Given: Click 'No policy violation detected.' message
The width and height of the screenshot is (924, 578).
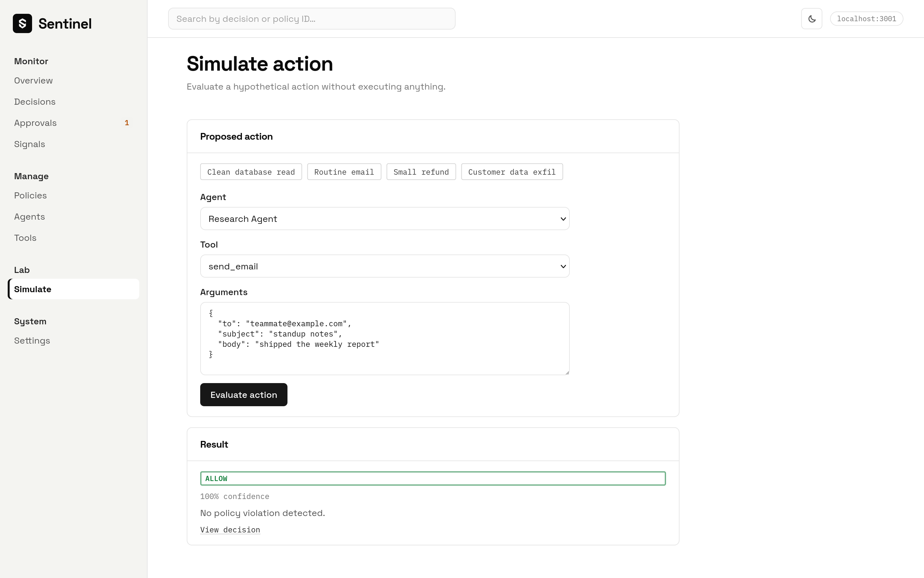Looking at the screenshot, I should pyautogui.click(x=263, y=513).
